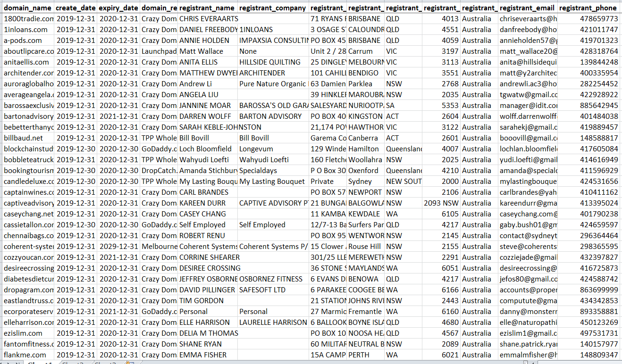Click the postcode 5353 cell
This screenshot has height=364, width=622.
click(441, 106)
